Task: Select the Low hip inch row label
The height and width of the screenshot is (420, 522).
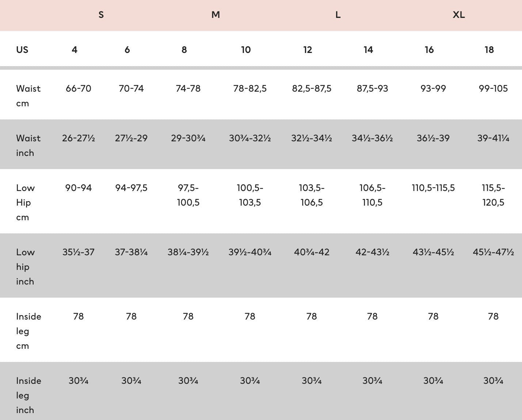Action: (25, 267)
